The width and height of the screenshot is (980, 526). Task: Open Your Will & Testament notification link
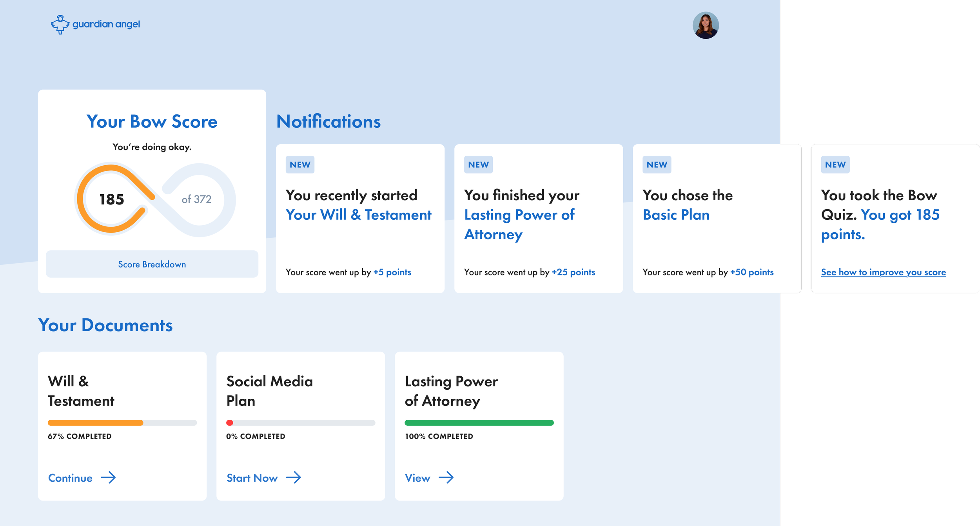(358, 215)
